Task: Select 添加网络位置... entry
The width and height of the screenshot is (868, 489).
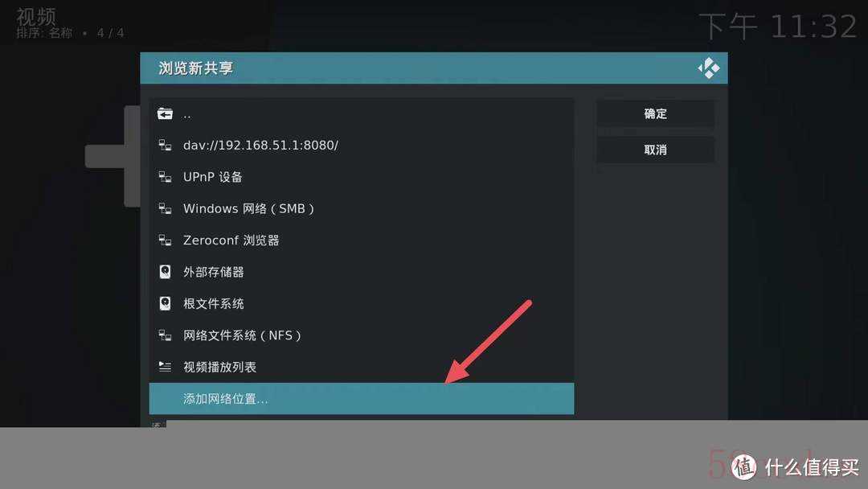Action: coord(362,399)
